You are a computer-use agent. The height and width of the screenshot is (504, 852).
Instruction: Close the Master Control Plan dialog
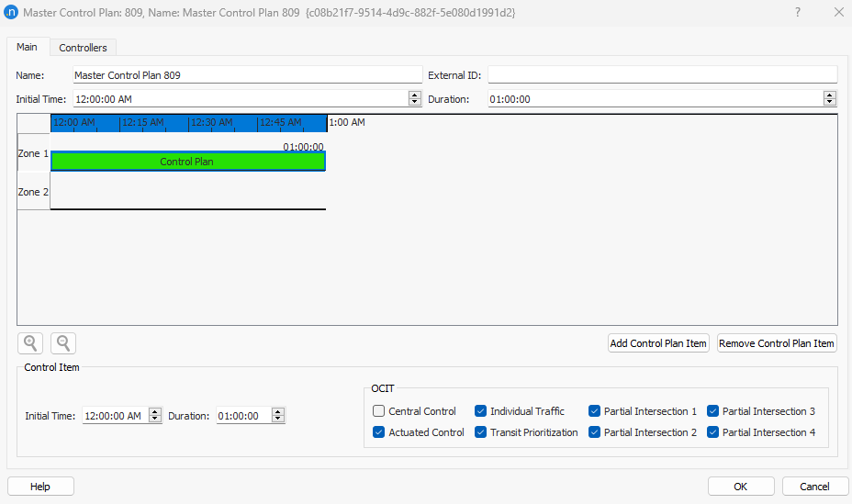coord(838,12)
